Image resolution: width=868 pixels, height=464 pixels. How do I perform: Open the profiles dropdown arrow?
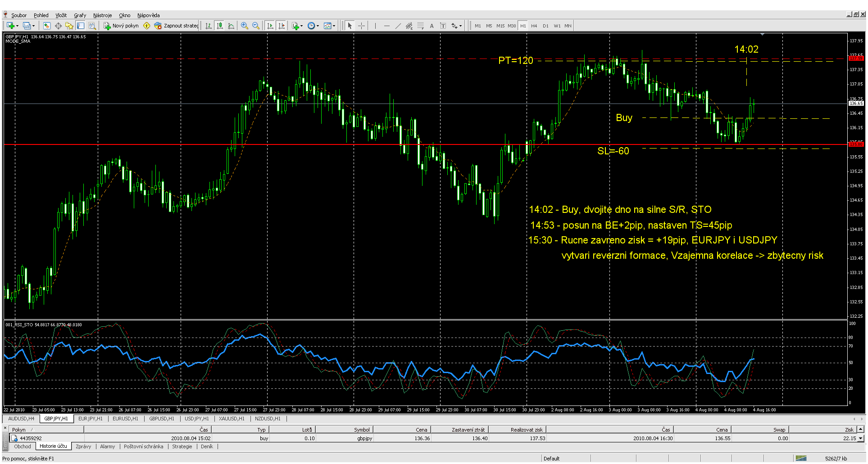click(x=33, y=26)
